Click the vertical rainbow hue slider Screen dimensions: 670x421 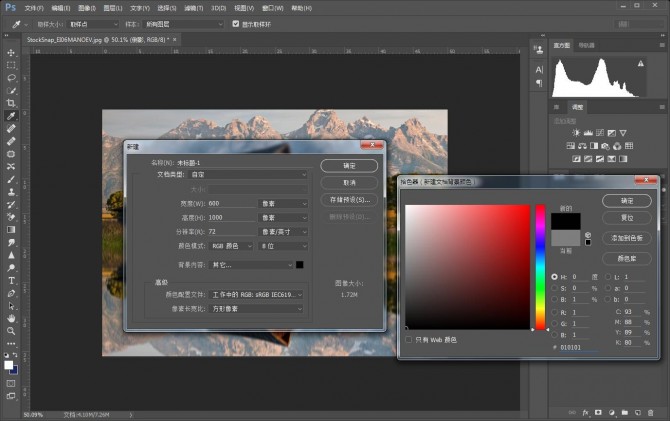point(540,267)
